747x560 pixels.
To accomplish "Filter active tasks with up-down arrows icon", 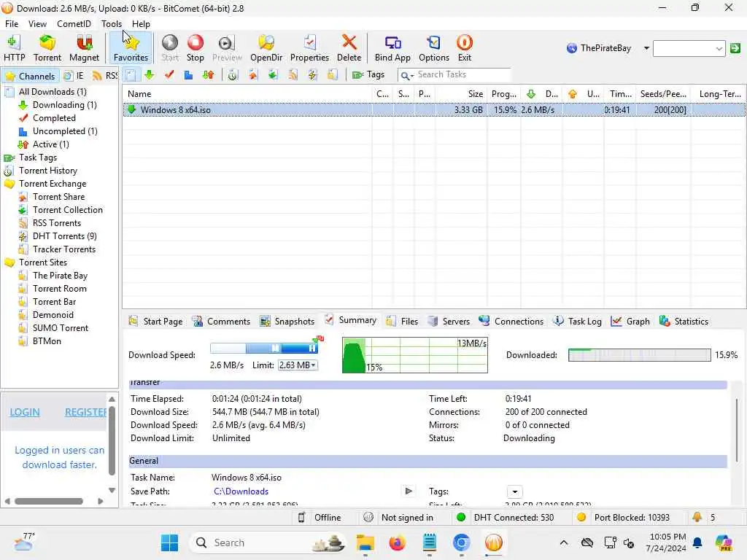I will click(x=208, y=75).
